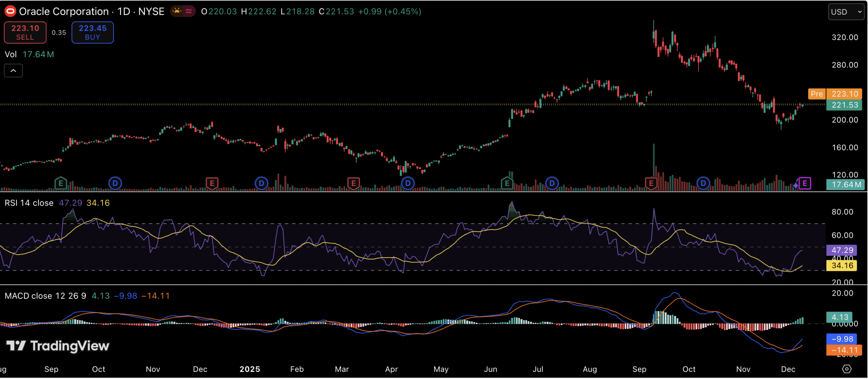The height and width of the screenshot is (379, 868).
Task: Open chart settings gear icon at bottom right
Action: (846, 369)
